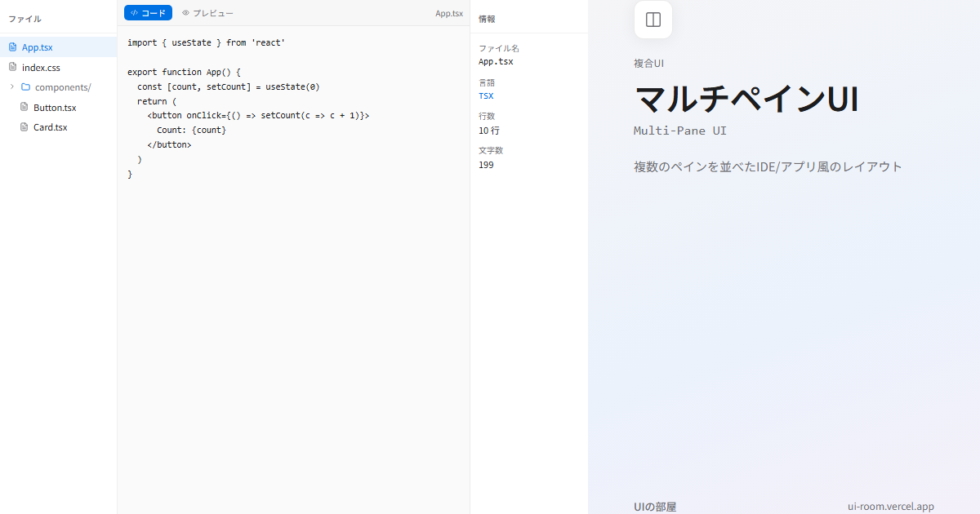Click the 'Count: {count}' code line

(191, 131)
